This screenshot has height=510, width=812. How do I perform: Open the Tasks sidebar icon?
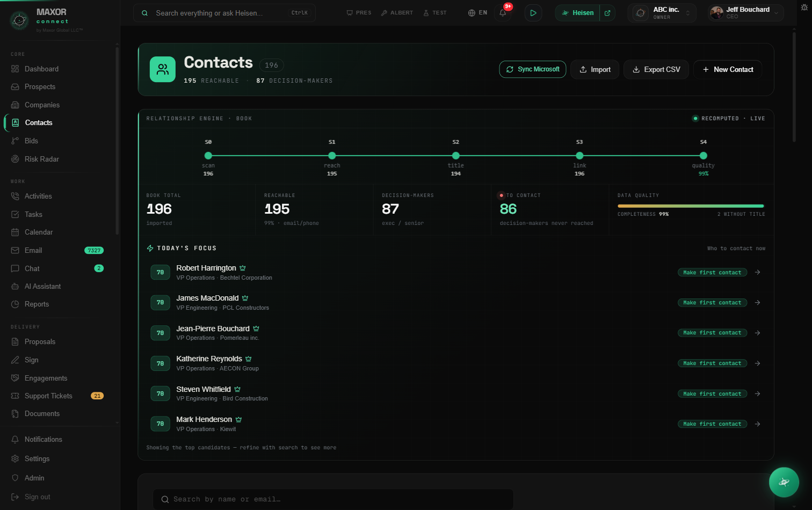[x=15, y=214]
